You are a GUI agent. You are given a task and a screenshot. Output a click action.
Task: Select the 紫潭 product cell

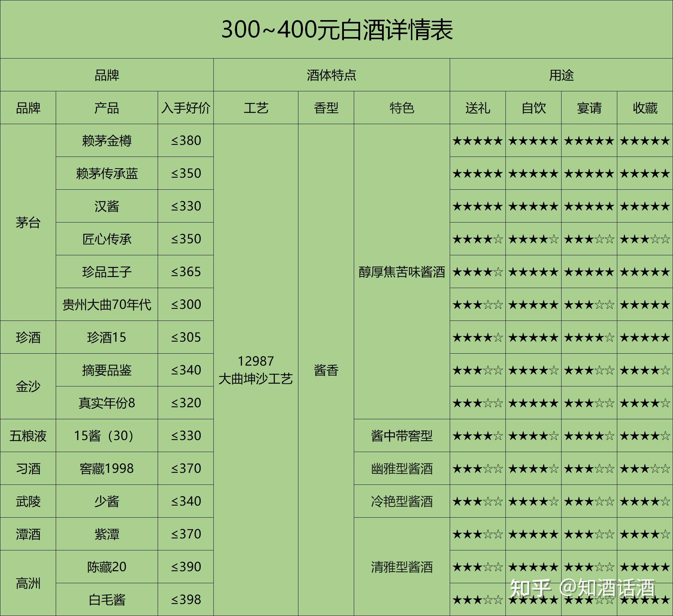pos(107,534)
